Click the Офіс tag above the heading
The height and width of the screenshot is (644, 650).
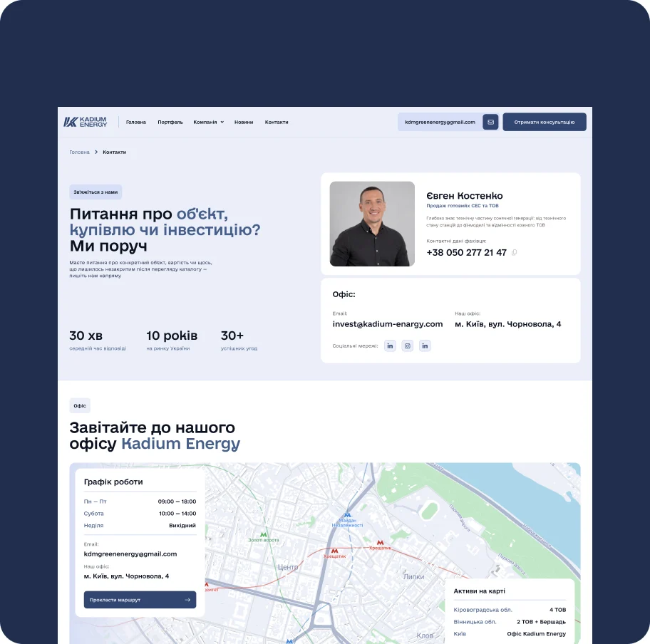pos(80,406)
